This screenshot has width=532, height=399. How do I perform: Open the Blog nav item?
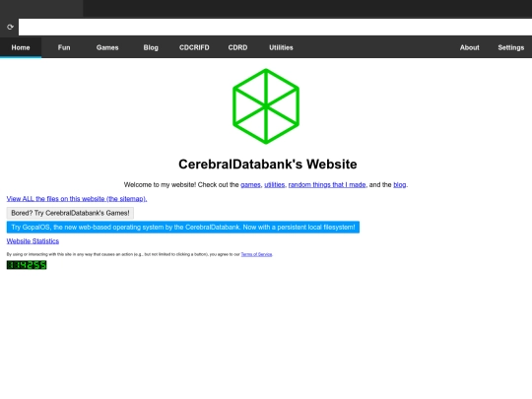pyautogui.click(x=151, y=47)
